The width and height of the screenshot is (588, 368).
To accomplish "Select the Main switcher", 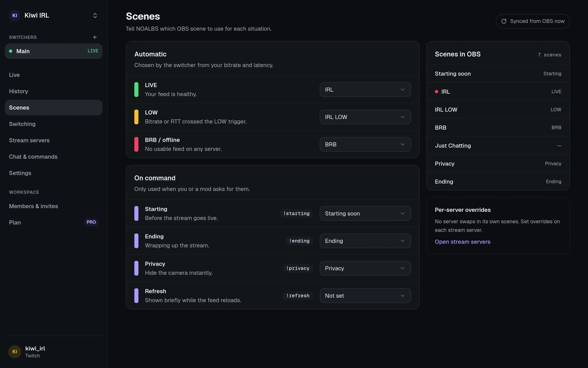I will pos(53,51).
